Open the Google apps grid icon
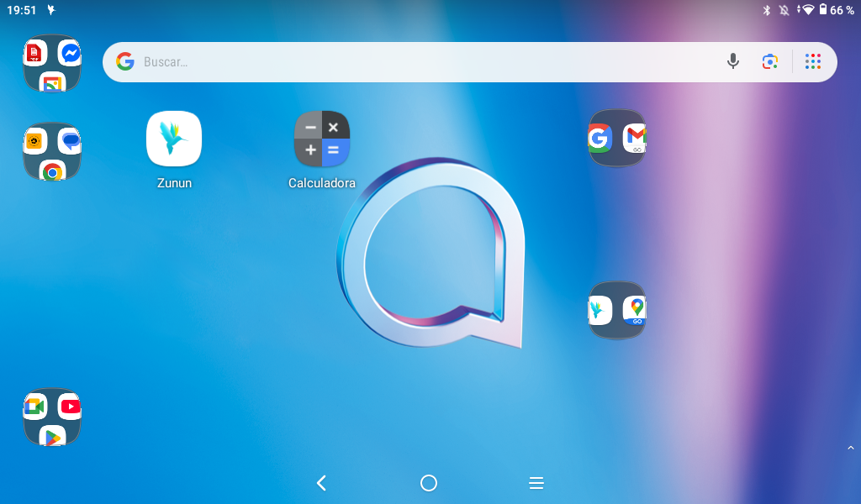Screen dimensions: 861x504 812,61
